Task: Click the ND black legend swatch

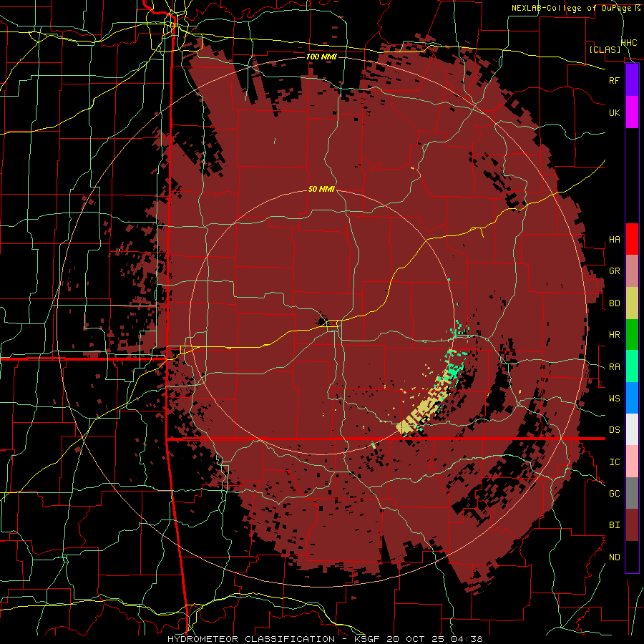Action: coord(632,557)
